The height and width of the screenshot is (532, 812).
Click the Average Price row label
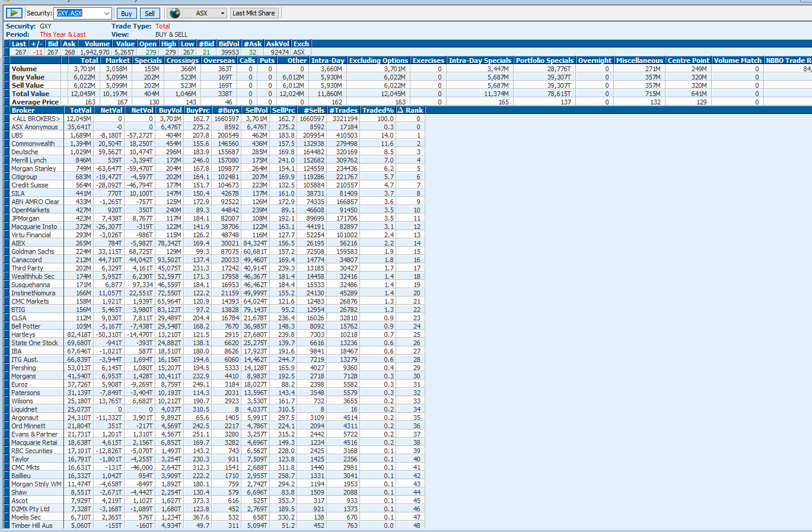(35, 102)
